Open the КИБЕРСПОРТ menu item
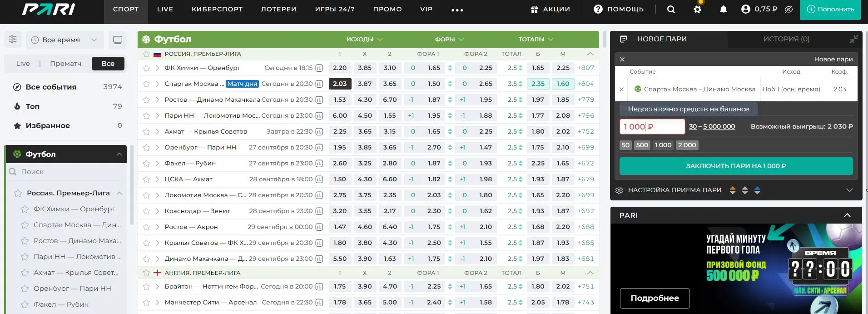The image size is (868, 314). click(217, 9)
